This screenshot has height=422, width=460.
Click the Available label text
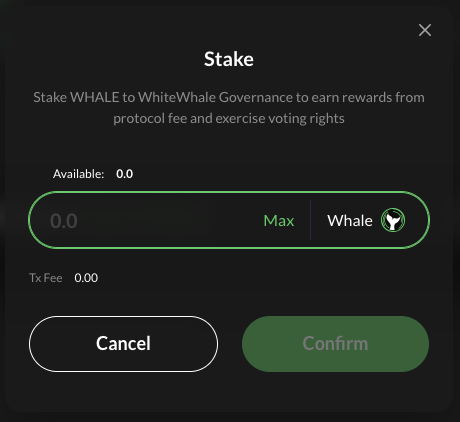78,174
